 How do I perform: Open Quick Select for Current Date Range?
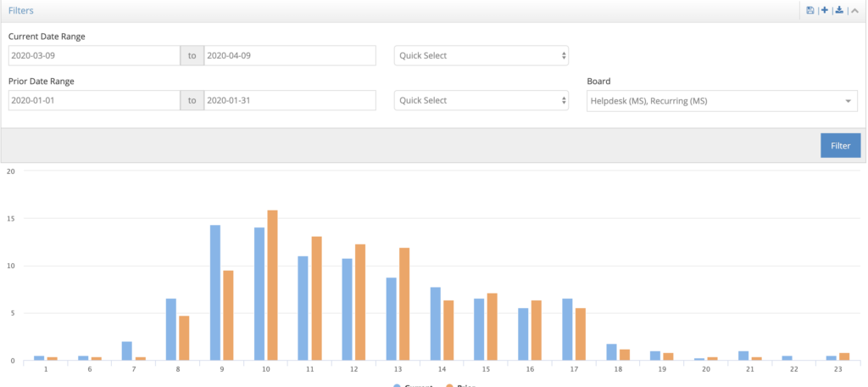[481, 56]
